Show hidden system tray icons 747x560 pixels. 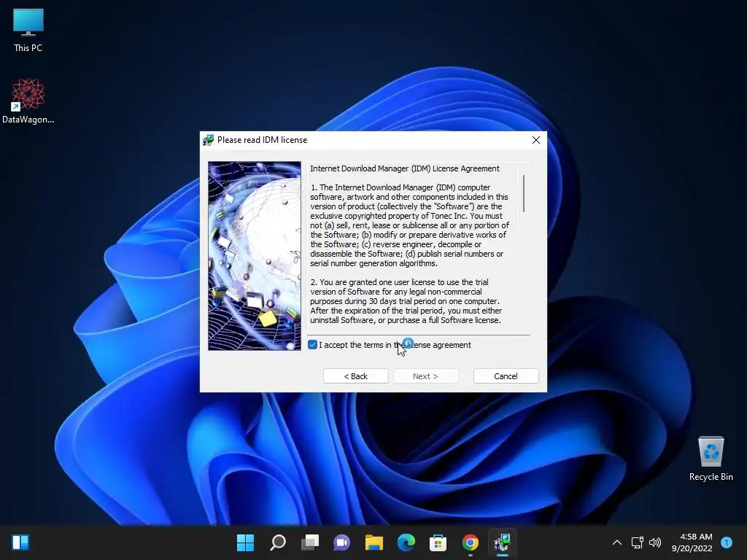[617, 542]
